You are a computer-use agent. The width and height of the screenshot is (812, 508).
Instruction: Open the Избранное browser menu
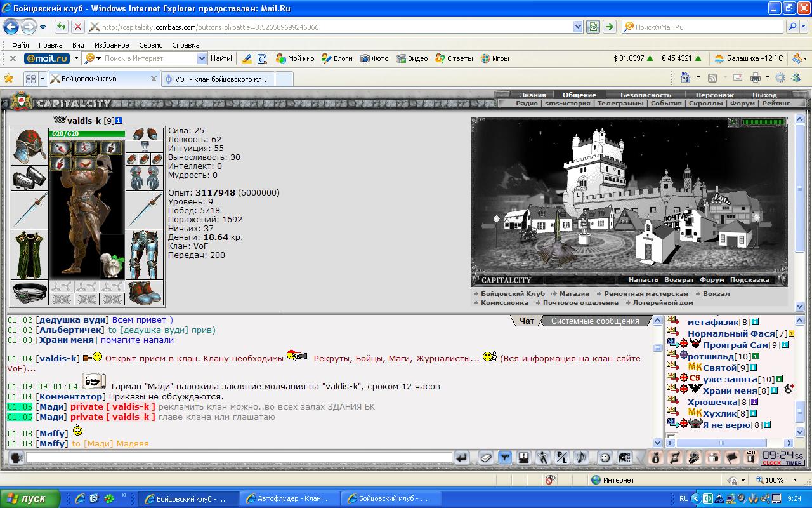(x=112, y=45)
